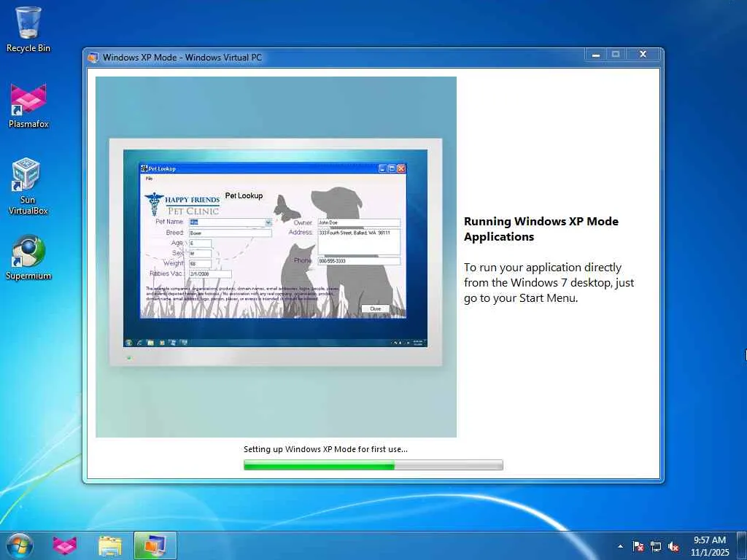Select the Sun VirtualBox desktop shortcut
The image size is (747, 560).
(28, 186)
